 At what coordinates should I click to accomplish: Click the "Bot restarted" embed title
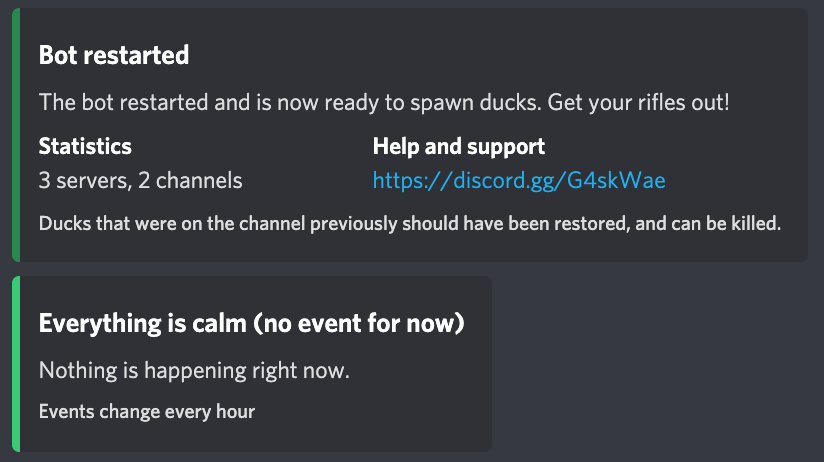click(113, 55)
